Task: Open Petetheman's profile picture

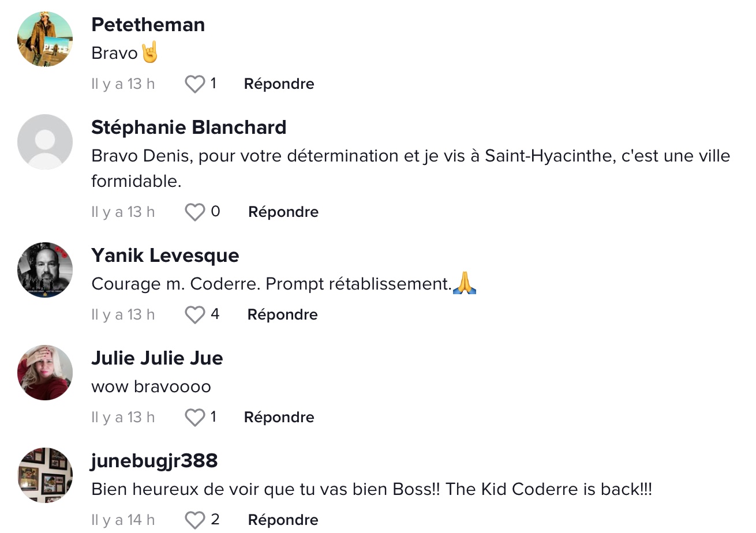Action: (45, 39)
